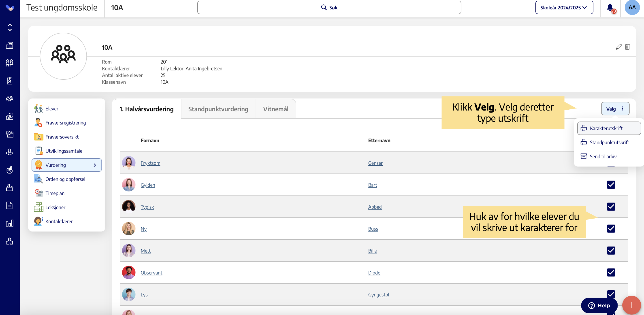Viewport: 644px width, 315px height.
Task: Click the profile photo of Ny Buss
Action: click(128, 228)
